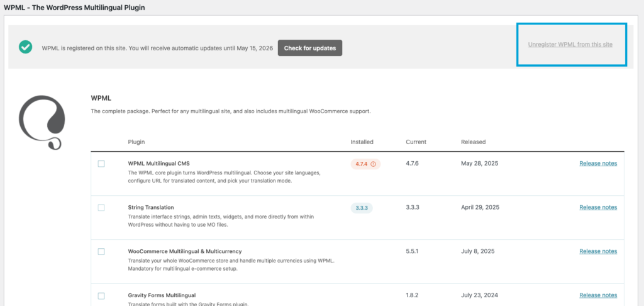Click 'The complete package' description text

230,111
